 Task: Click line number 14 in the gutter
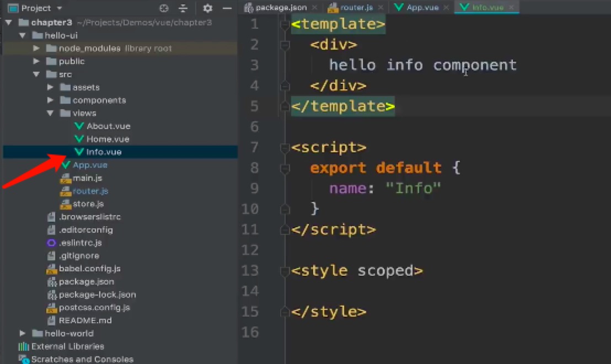pos(250,291)
